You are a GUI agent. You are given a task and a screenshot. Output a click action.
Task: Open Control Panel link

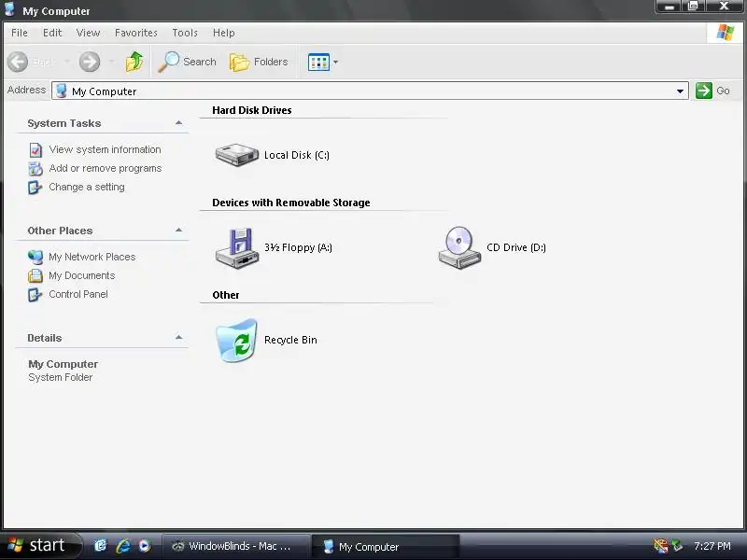click(x=78, y=294)
